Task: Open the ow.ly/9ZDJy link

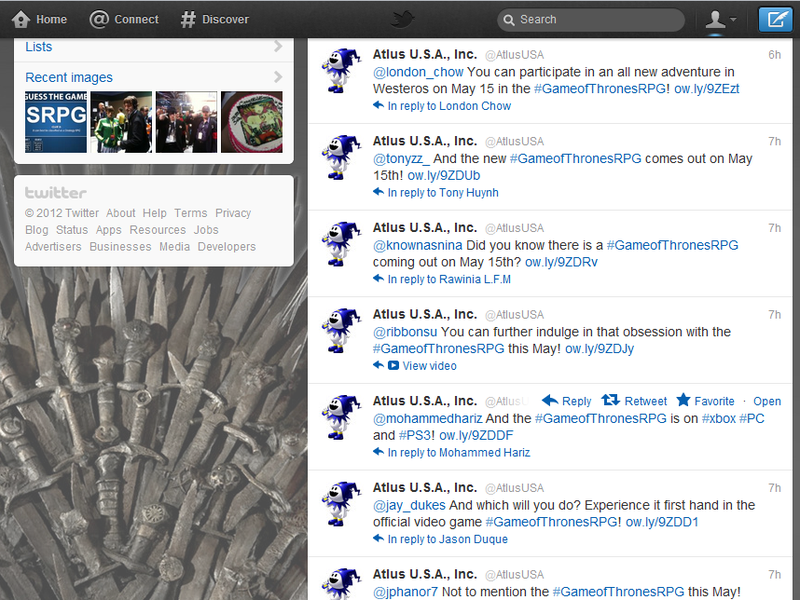Action: (x=599, y=349)
